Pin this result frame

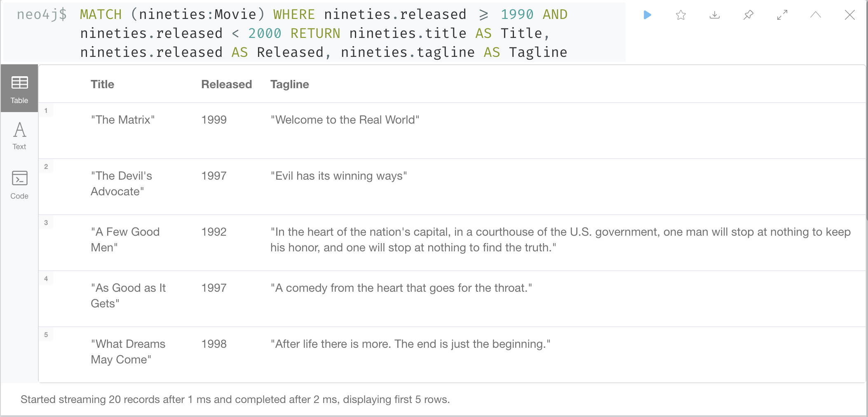click(x=748, y=15)
